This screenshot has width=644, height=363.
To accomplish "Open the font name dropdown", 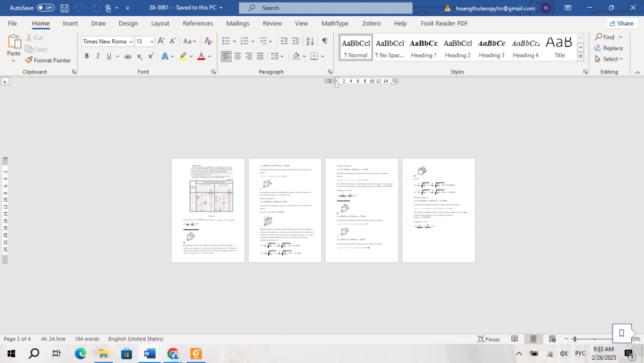I will tap(131, 42).
